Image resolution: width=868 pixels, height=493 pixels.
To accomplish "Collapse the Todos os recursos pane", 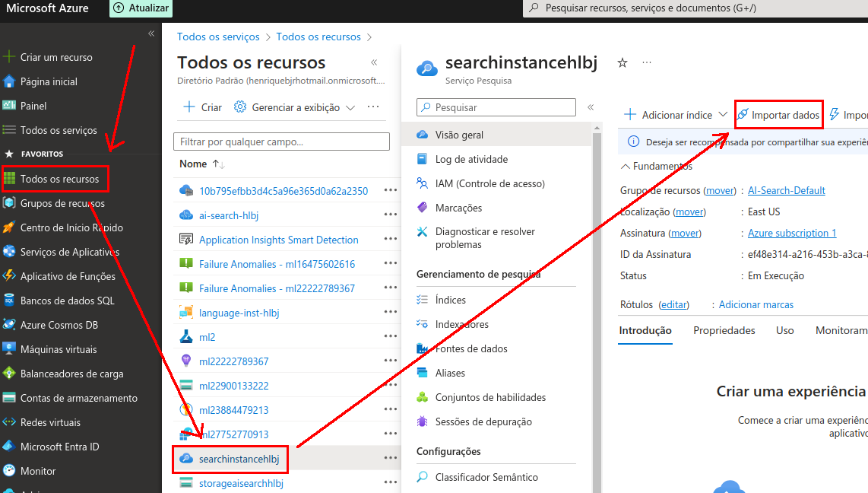I will click(374, 62).
